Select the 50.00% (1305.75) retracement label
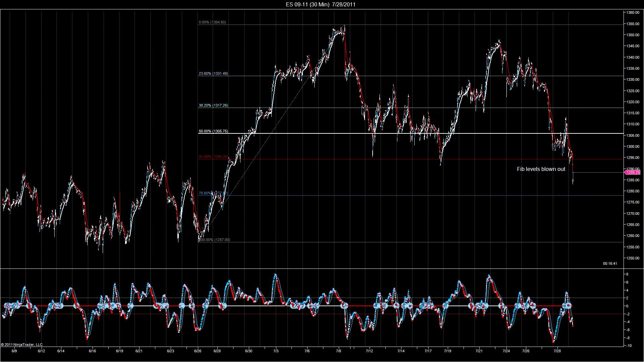The height and width of the screenshot is (362, 644). pyautogui.click(x=213, y=131)
